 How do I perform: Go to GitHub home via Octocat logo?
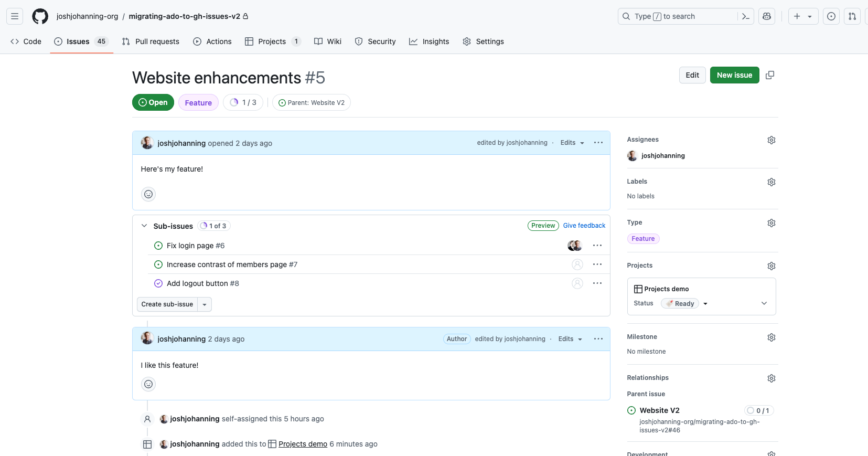point(40,16)
